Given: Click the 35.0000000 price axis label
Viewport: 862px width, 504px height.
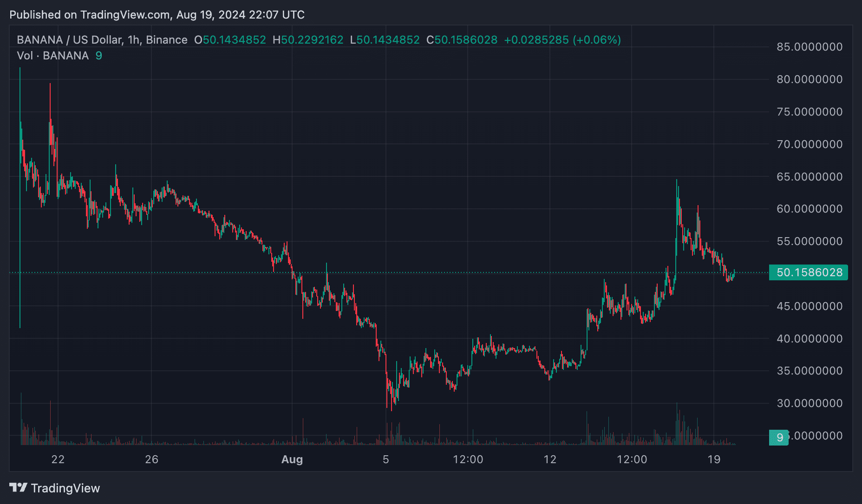Looking at the screenshot, I should pos(810,371).
